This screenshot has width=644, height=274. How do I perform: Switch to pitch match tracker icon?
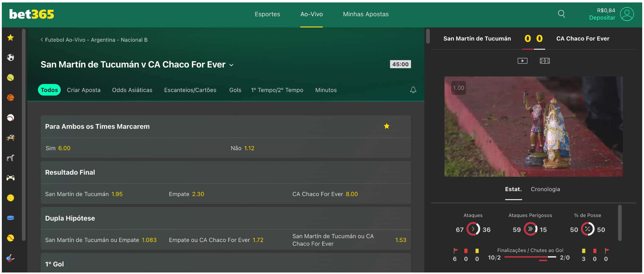tap(545, 61)
